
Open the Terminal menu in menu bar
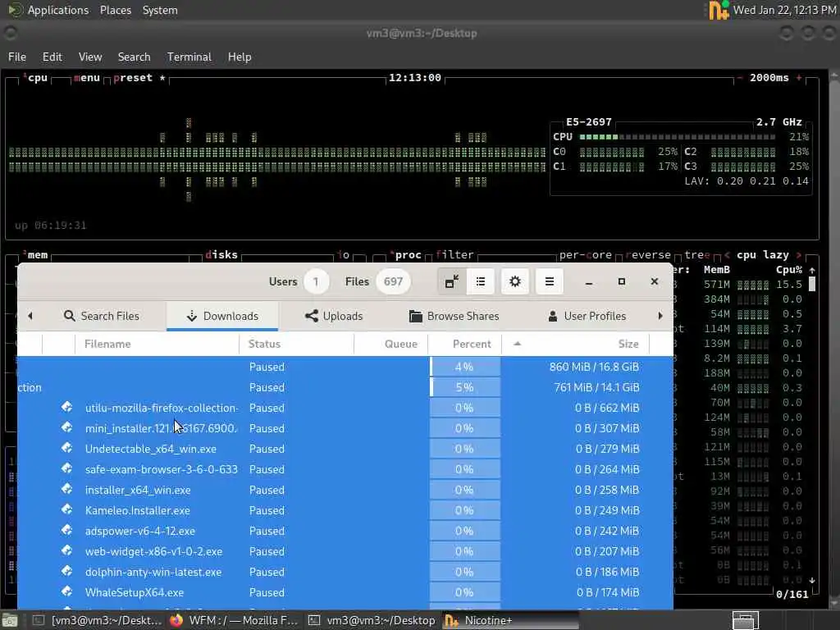pyautogui.click(x=189, y=57)
